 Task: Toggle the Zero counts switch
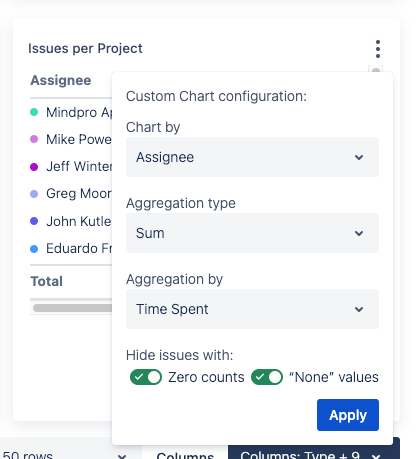click(x=146, y=377)
